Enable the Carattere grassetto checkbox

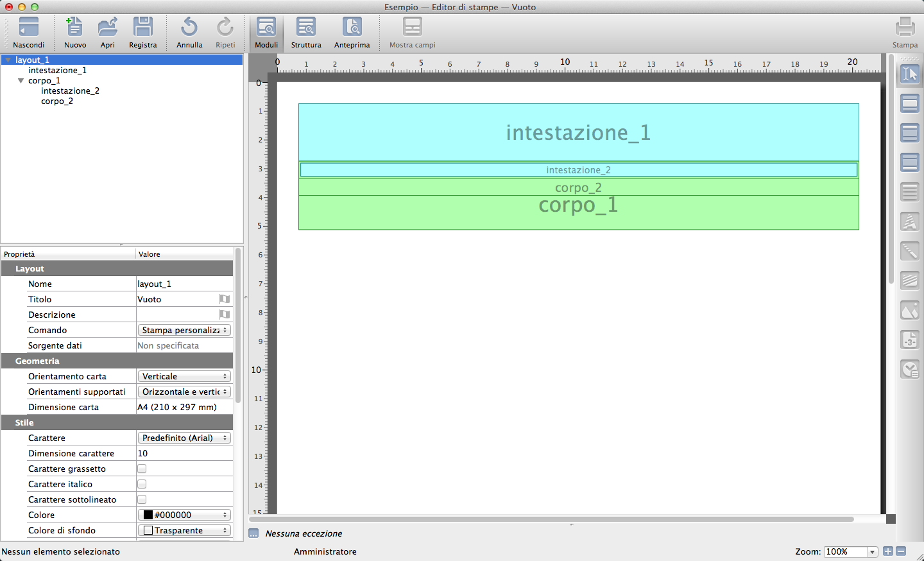click(142, 469)
